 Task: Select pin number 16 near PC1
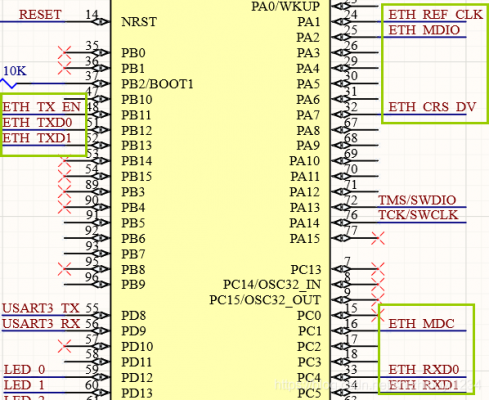(x=351, y=323)
